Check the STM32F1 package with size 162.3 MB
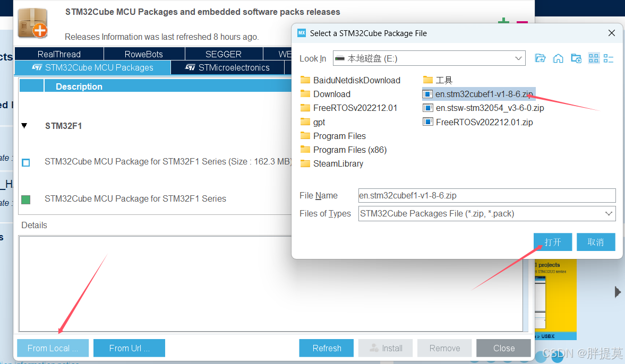 [x=26, y=162]
